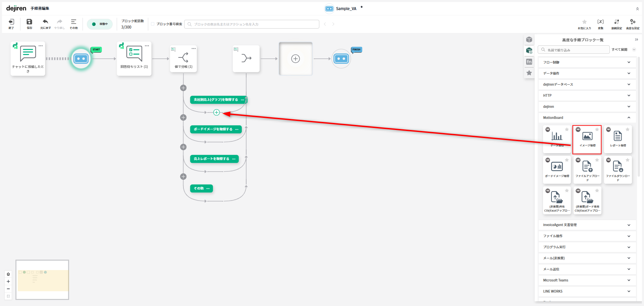Expand the HTTP category
The height and width of the screenshot is (306, 644).
pyautogui.click(x=587, y=95)
